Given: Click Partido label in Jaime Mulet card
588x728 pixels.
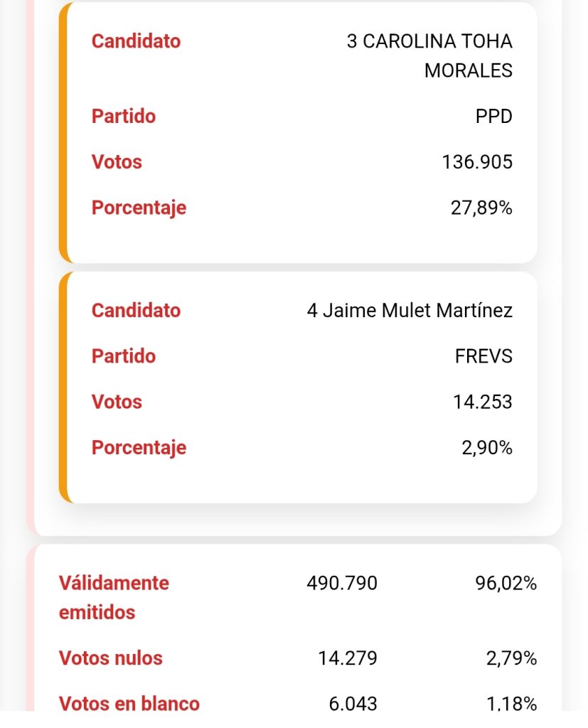Looking at the screenshot, I should tap(124, 356).
